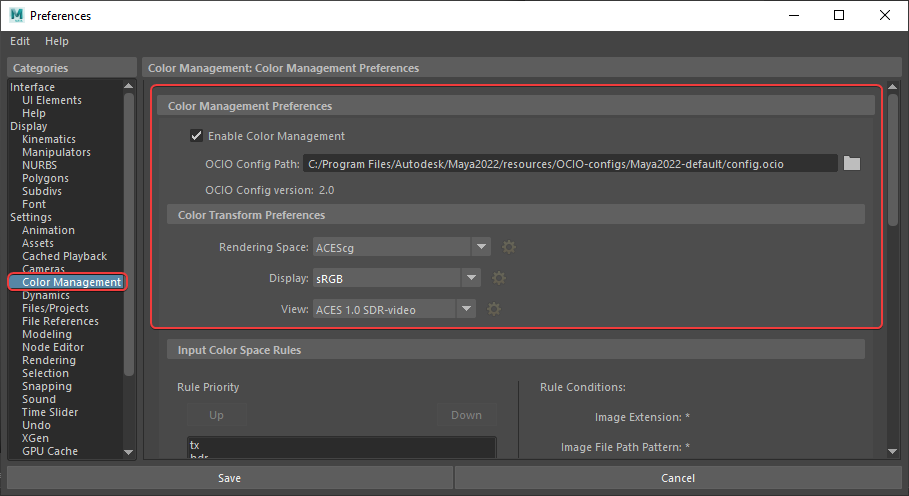Open the Edit menu

pyautogui.click(x=20, y=41)
